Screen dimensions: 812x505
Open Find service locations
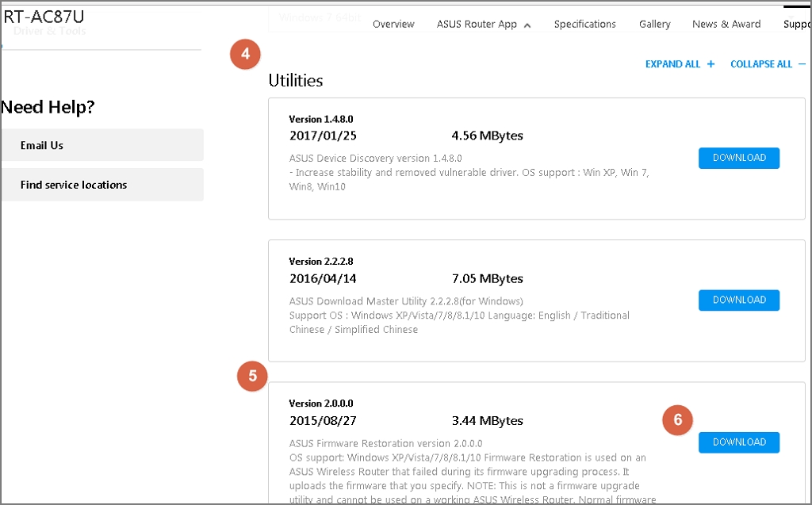click(x=102, y=185)
